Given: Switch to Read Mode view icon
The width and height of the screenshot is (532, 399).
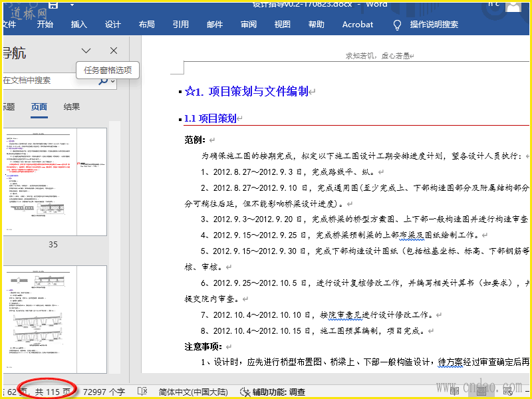Looking at the screenshot, I should [x=455, y=391].
